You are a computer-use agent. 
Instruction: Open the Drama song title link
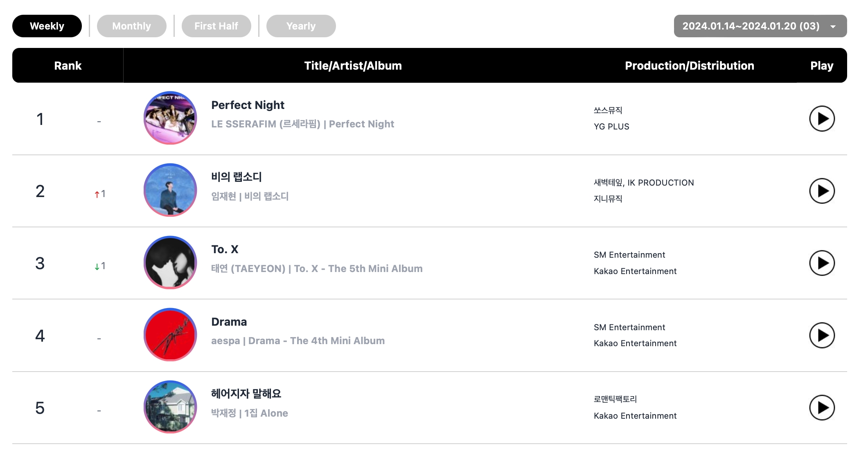click(x=229, y=322)
